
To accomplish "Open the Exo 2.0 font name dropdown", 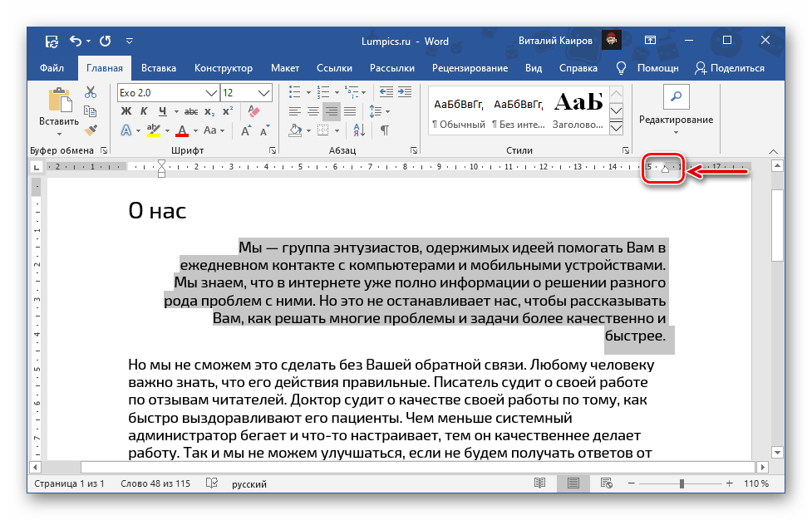I will pos(213,93).
